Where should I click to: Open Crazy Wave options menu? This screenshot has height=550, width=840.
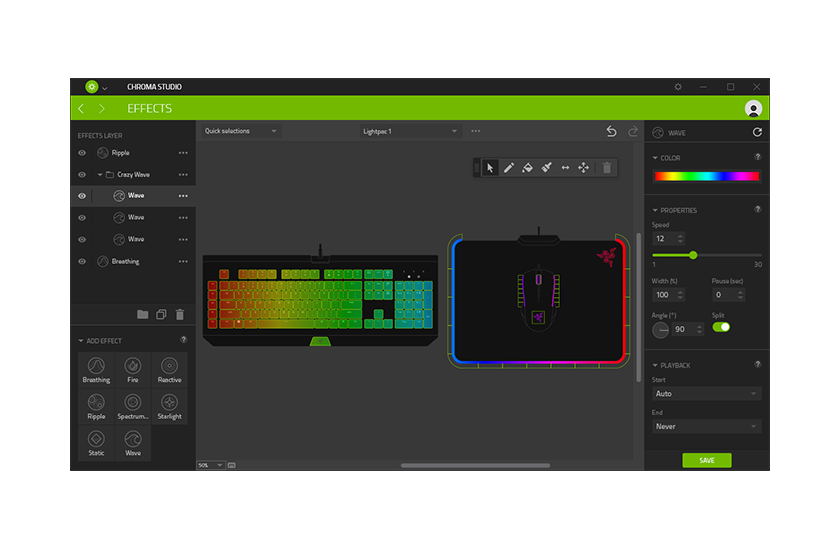tap(183, 175)
